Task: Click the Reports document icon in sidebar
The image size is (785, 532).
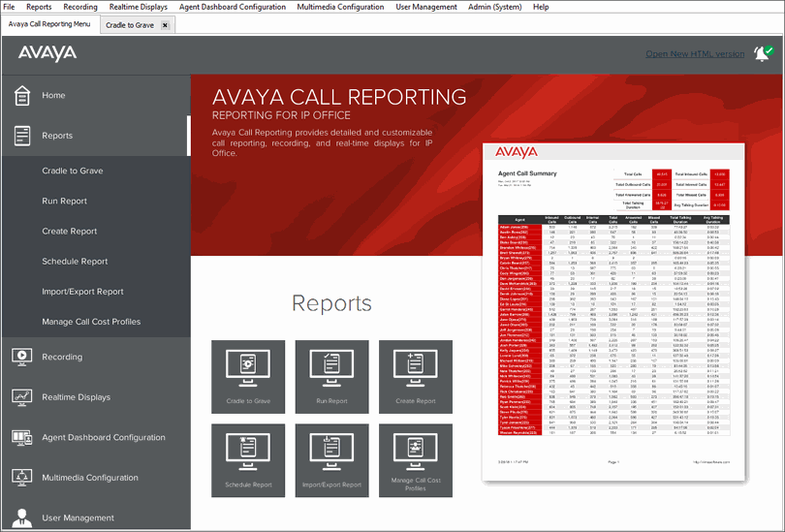Action: coord(22,136)
